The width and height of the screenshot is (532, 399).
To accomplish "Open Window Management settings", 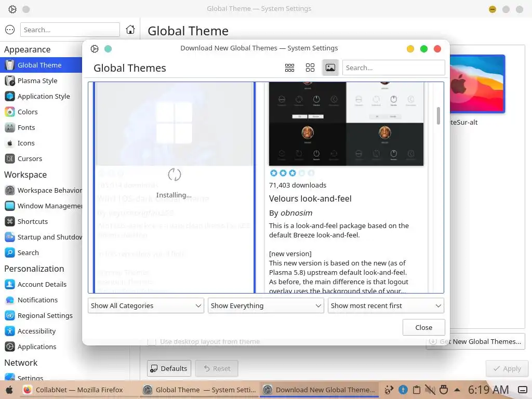I will point(41,206).
